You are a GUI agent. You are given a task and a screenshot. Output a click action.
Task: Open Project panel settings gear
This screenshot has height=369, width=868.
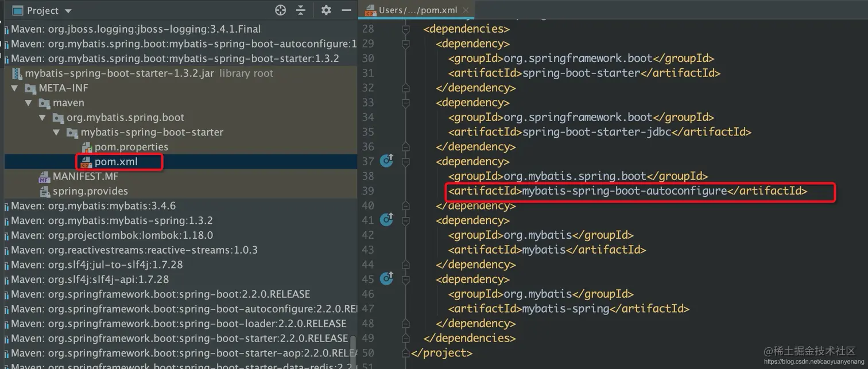tap(326, 10)
